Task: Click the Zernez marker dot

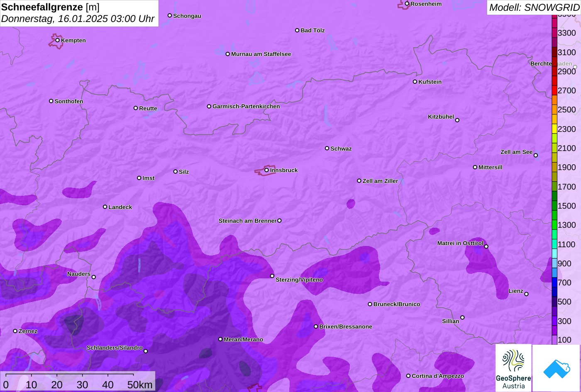Action: click(15, 331)
